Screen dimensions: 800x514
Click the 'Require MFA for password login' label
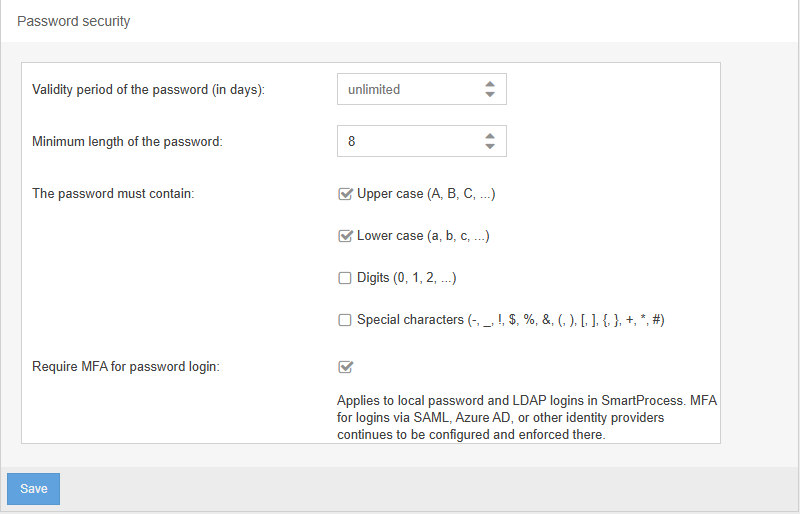[126, 366]
